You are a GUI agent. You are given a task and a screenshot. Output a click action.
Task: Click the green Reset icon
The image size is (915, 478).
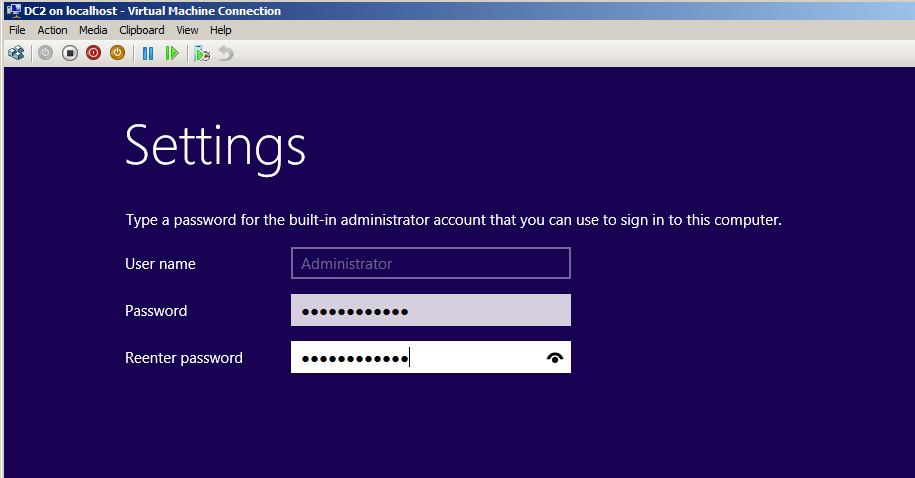tap(172, 53)
